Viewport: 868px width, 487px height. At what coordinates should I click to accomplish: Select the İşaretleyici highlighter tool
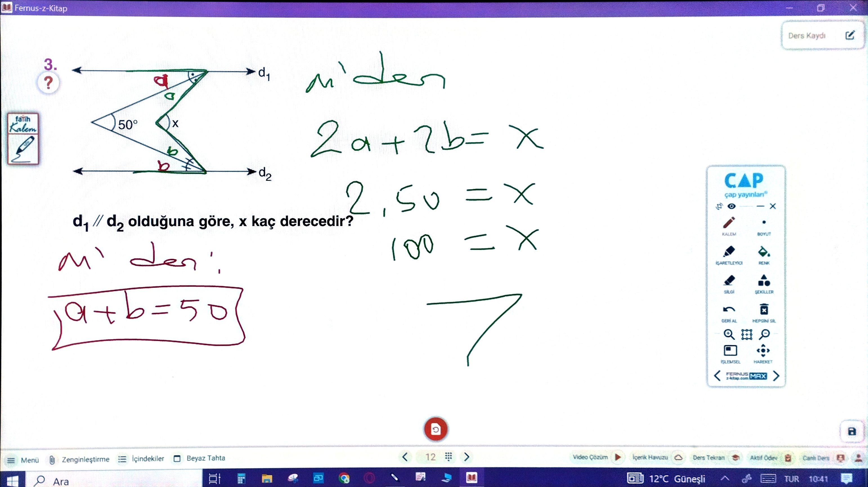tap(729, 252)
